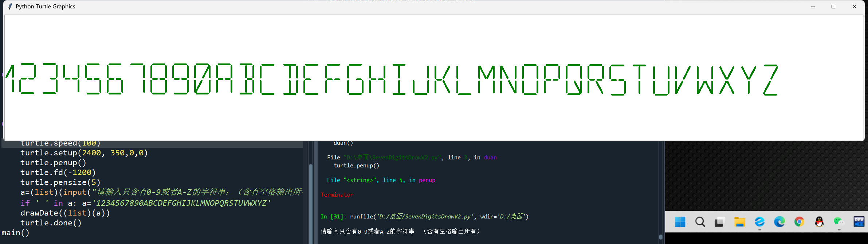Screen dimensions: 868x244
Task: Open Task View on the taskbar
Action: tap(719, 222)
